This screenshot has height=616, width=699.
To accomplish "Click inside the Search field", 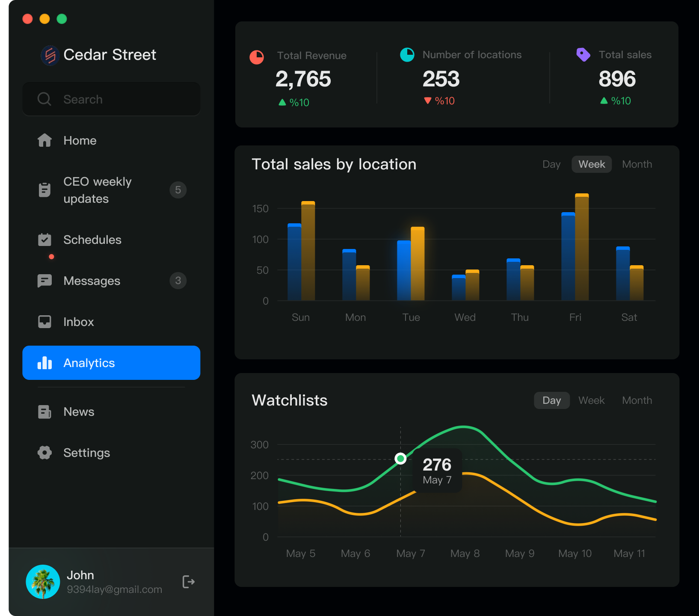I will click(120, 99).
